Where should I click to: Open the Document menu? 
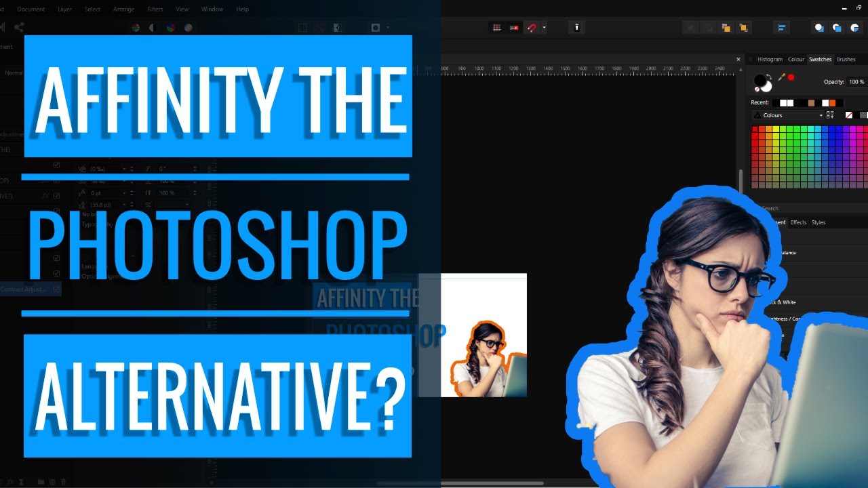tap(31, 9)
